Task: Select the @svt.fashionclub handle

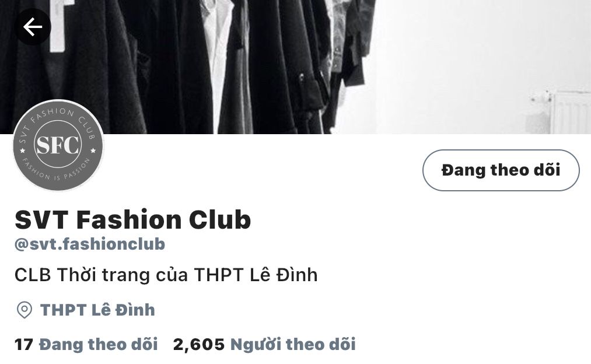Action: pyautogui.click(x=90, y=244)
